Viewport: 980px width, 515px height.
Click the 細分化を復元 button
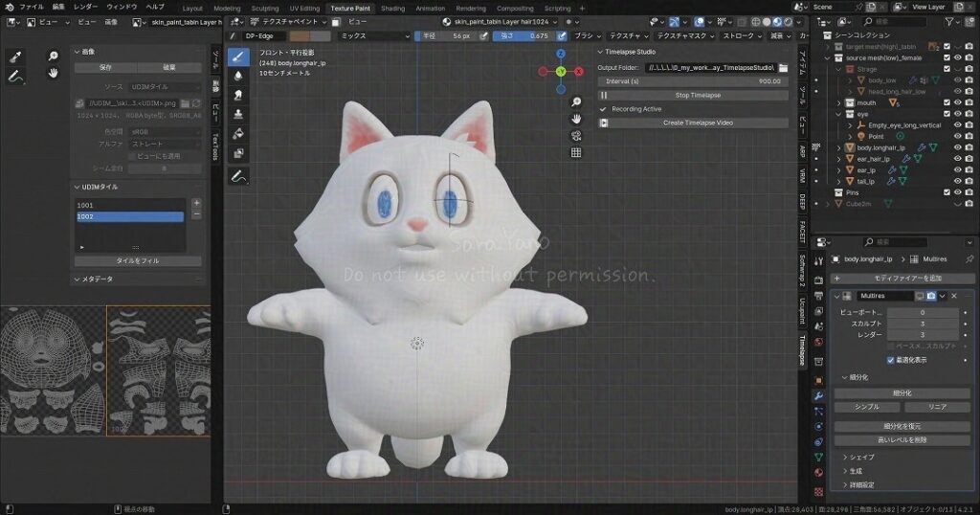902,426
